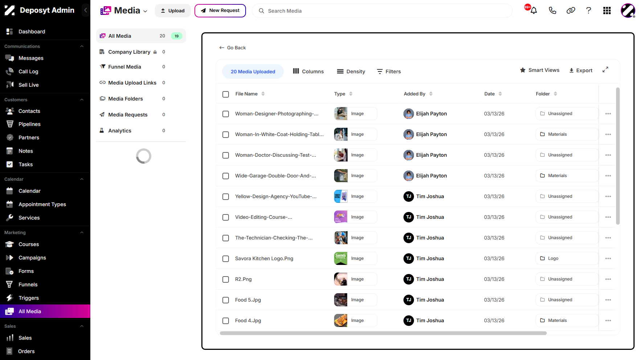Open row options for Food 5.Jpg
This screenshot has width=644, height=360.
(608, 300)
